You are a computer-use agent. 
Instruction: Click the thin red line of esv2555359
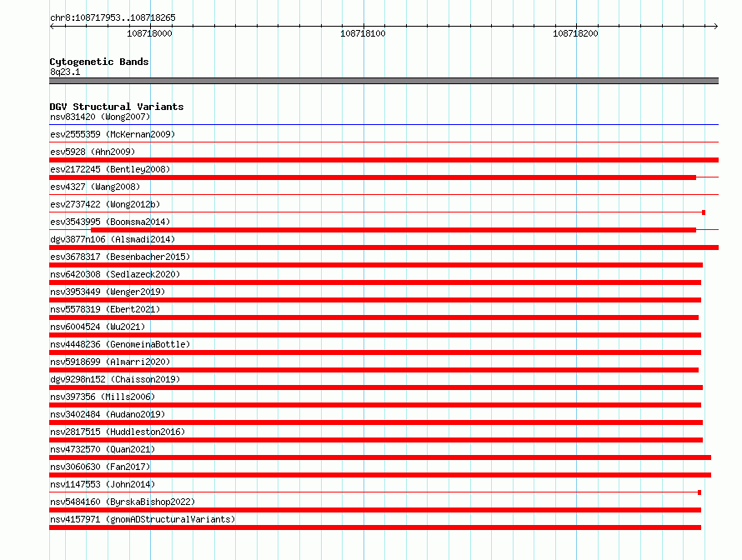tap(384, 142)
